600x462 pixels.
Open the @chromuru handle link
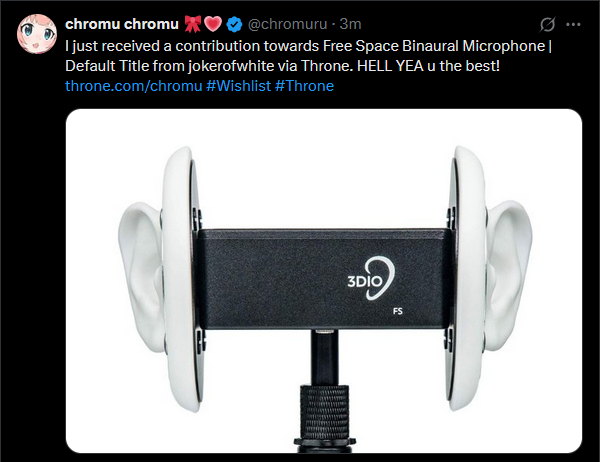tap(287, 24)
